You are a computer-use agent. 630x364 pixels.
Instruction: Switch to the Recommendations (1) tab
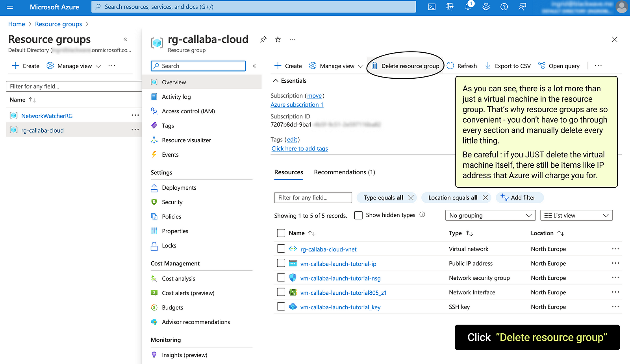(x=345, y=172)
